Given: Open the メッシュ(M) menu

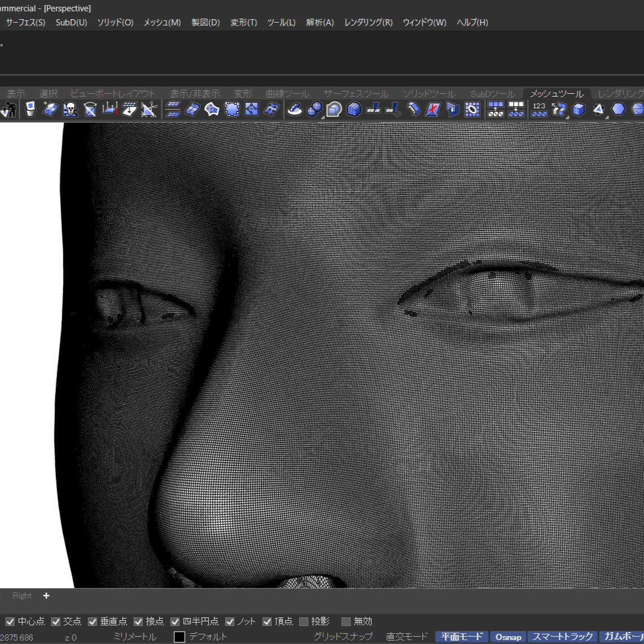Looking at the screenshot, I should 162,23.
